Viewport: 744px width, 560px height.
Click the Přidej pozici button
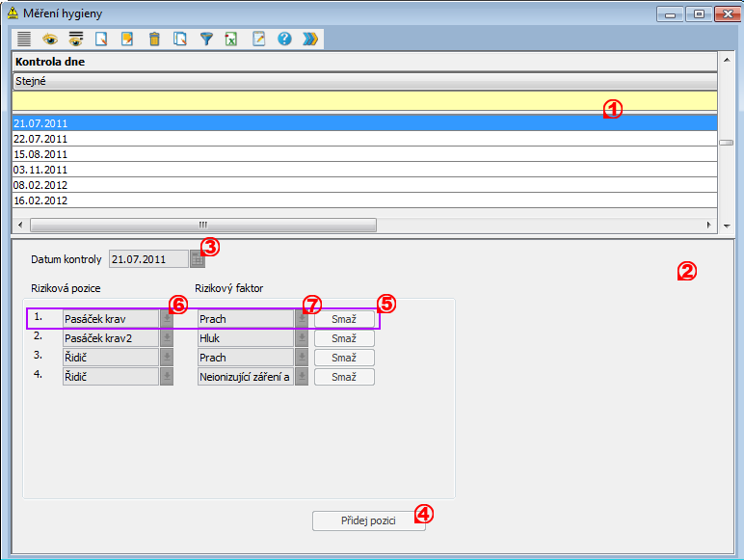369,520
